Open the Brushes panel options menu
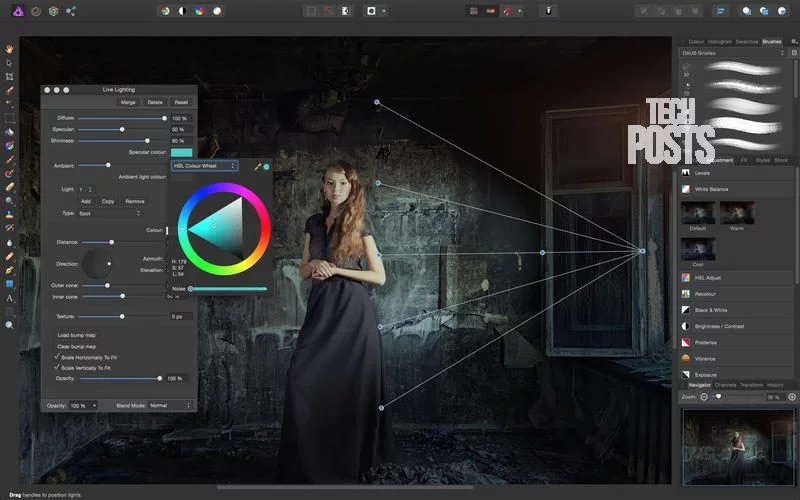The image size is (800, 500). coord(794,41)
